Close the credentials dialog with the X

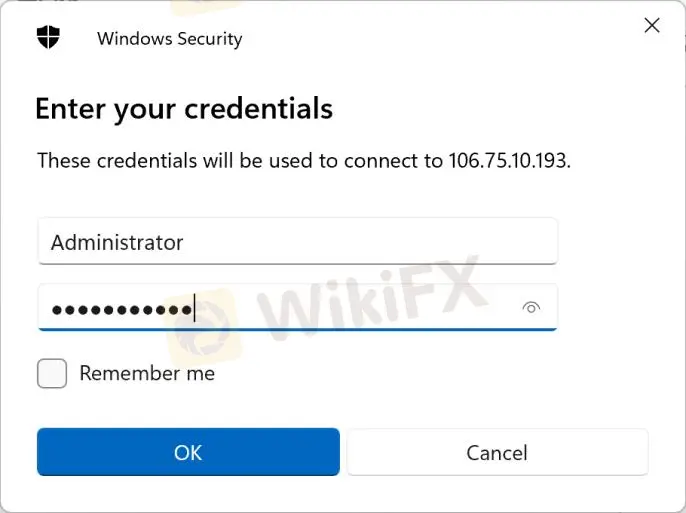[x=652, y=25]
